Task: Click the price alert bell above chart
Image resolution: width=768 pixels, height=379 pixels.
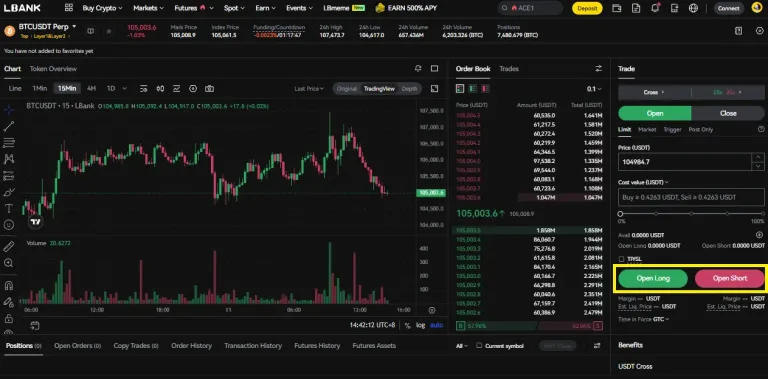Action: [418, 69]
